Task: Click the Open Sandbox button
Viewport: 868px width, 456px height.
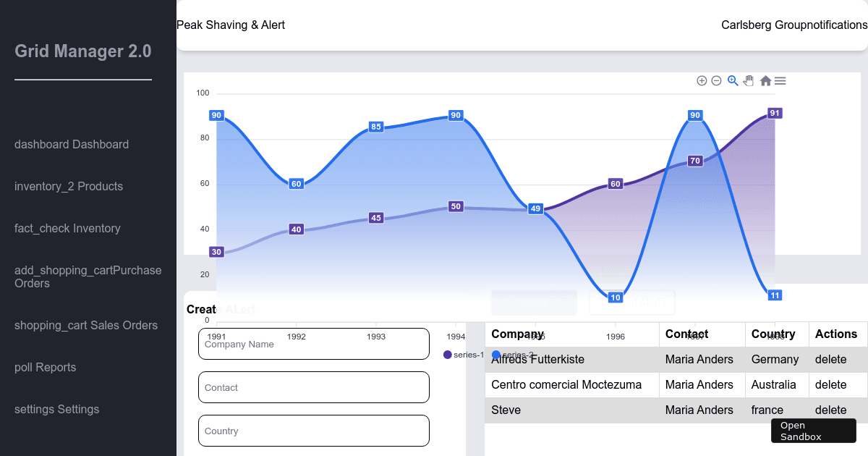Action: pyautogui.click(x=813, y=431)
